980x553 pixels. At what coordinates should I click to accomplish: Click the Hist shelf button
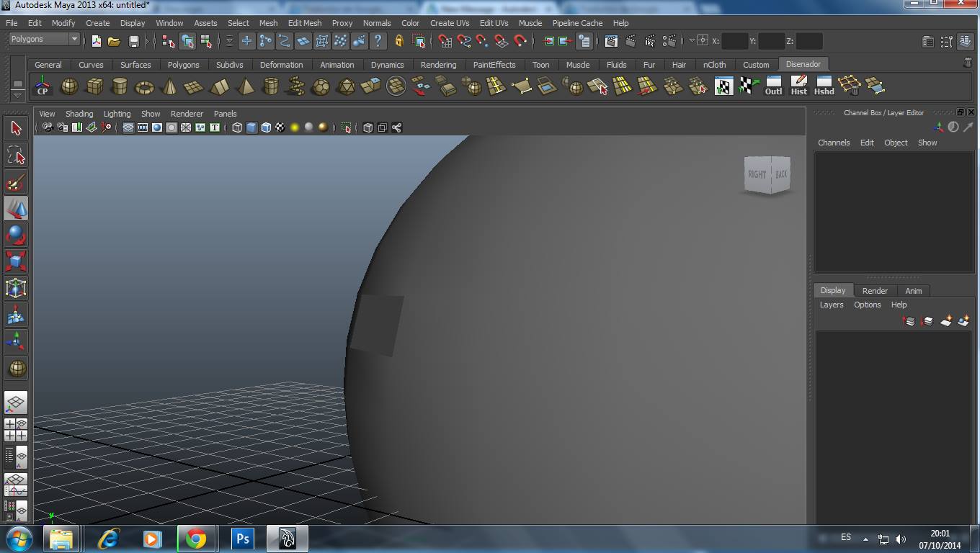pos(798,86)
